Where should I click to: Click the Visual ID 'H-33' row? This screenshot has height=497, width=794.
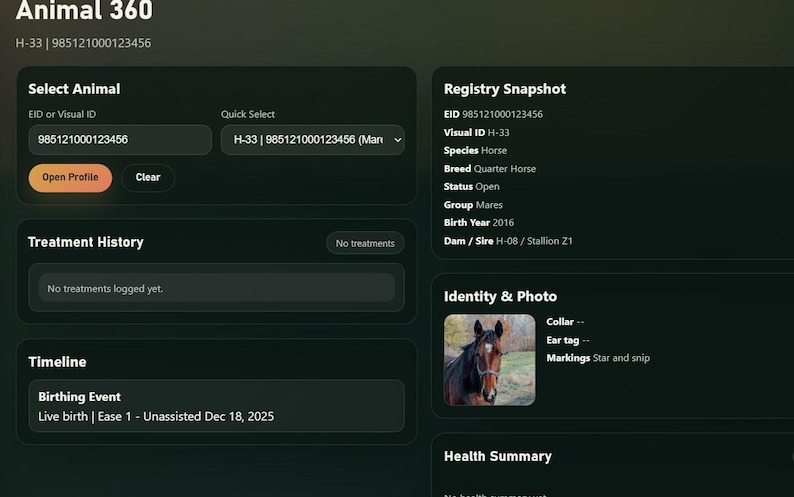pos(477,133)
